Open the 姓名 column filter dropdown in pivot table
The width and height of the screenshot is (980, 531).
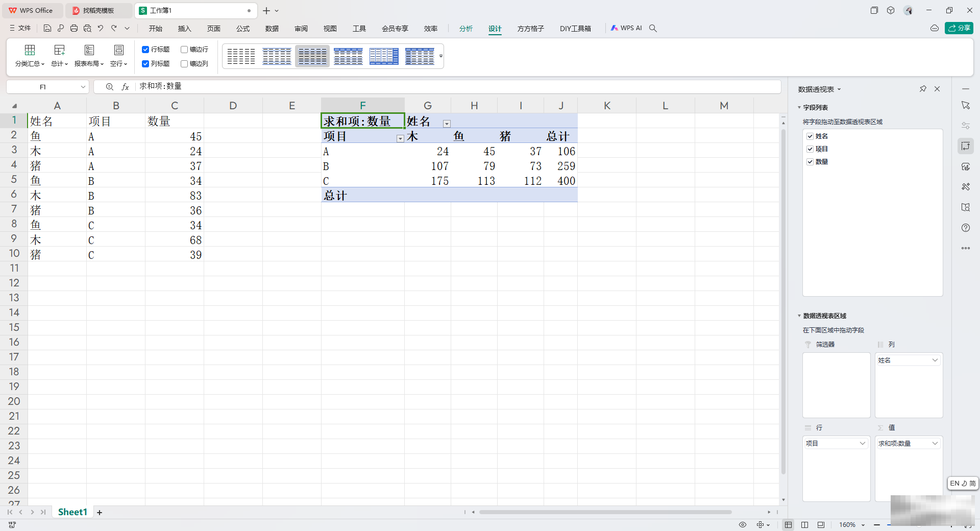tap(447, 124)
